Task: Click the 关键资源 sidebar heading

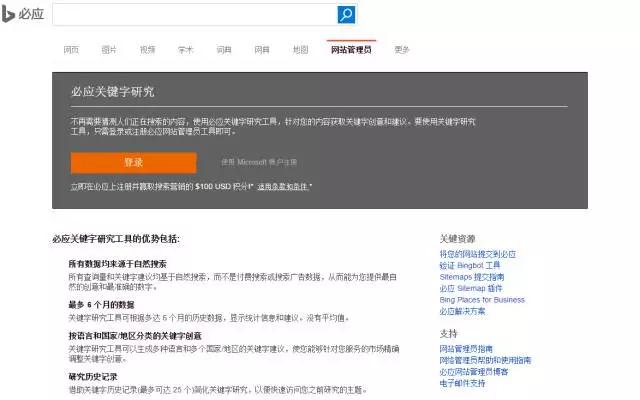Action: point(457,239)
